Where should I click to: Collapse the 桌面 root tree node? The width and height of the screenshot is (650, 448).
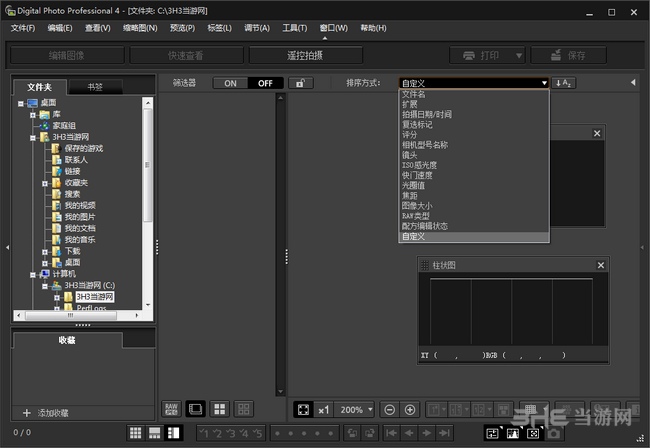21,103
